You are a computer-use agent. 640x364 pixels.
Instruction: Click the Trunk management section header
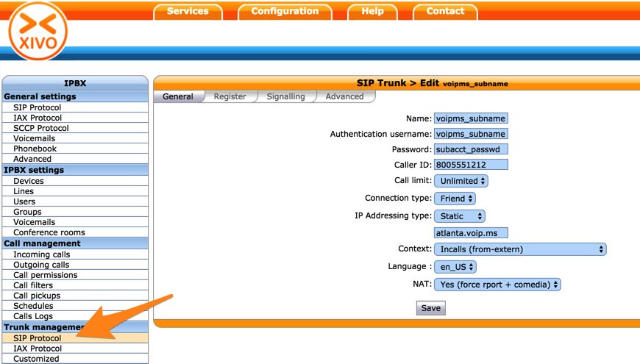[75, 327]
